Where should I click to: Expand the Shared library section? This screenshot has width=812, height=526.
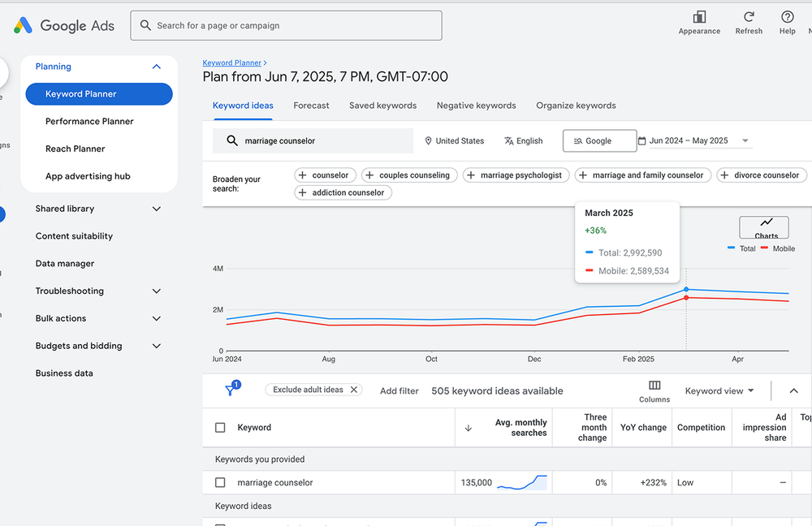[x=157, y=209]
